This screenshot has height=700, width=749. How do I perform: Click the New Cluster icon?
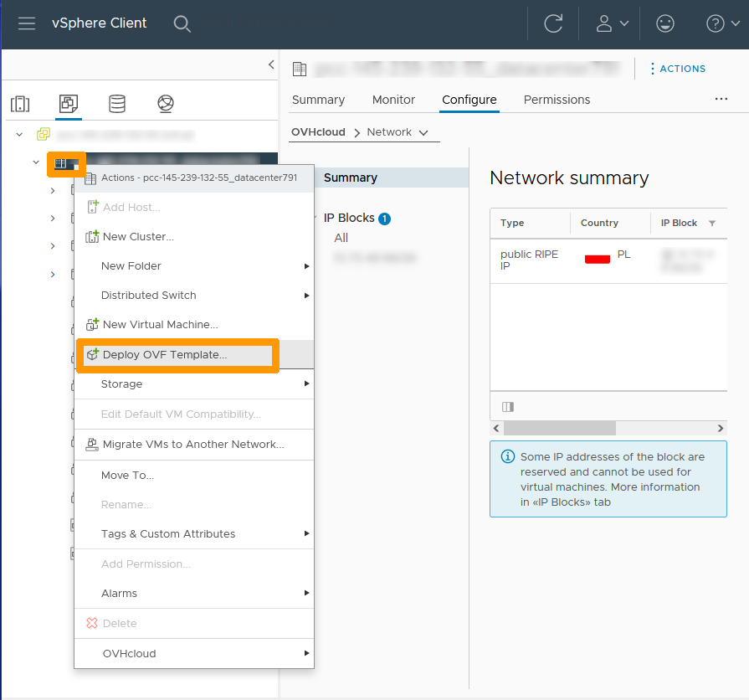(92, 236)
